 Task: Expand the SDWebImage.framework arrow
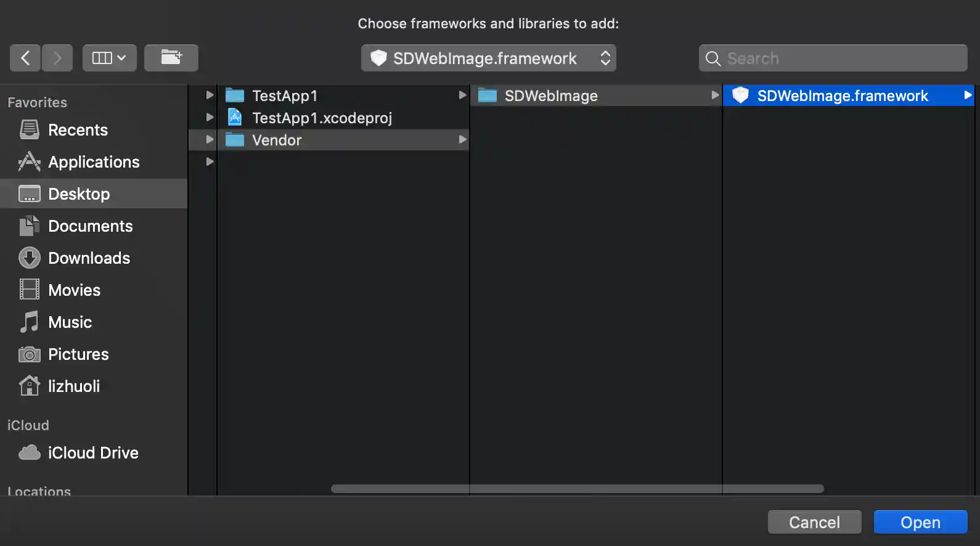[x=968, y=95]
